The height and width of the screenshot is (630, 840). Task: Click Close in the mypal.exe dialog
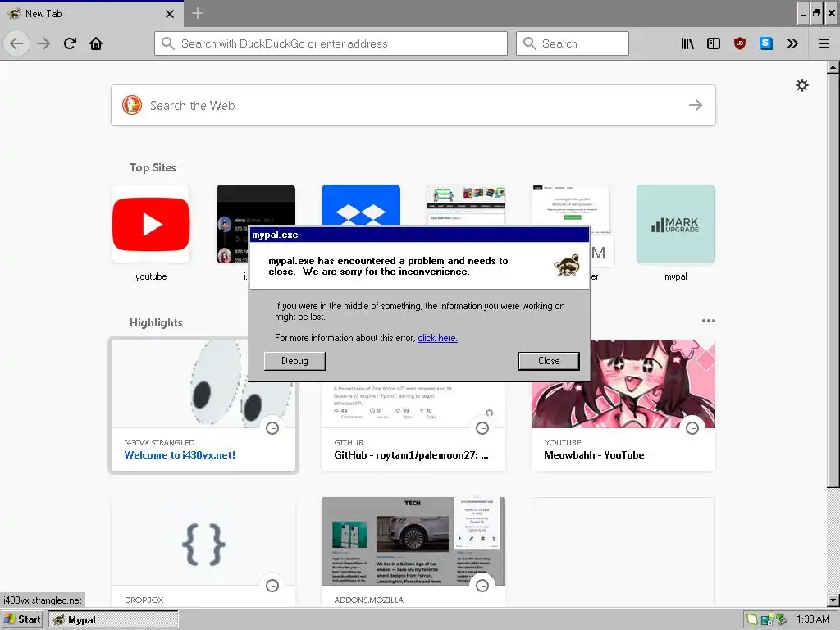pyautogui.click(x=549, y=361)
